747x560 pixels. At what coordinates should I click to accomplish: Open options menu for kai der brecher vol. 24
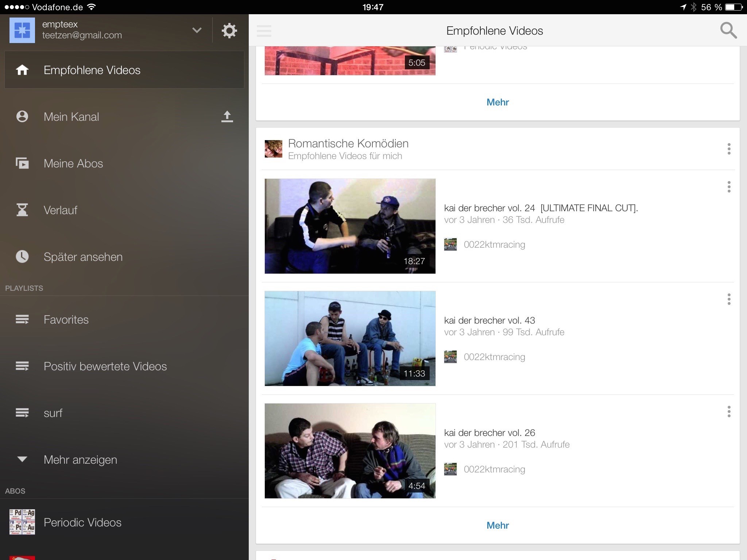(729, 187)
